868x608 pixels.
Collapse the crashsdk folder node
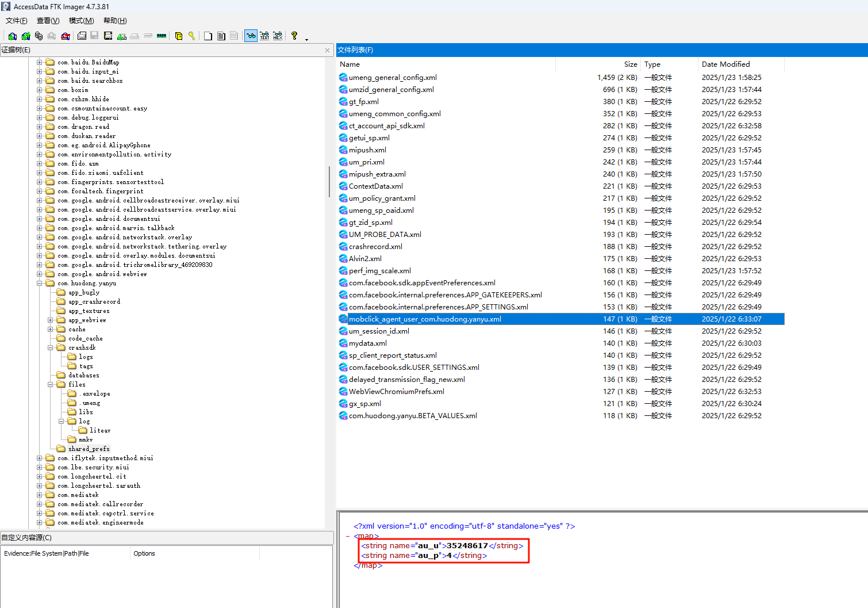(51, 347)
